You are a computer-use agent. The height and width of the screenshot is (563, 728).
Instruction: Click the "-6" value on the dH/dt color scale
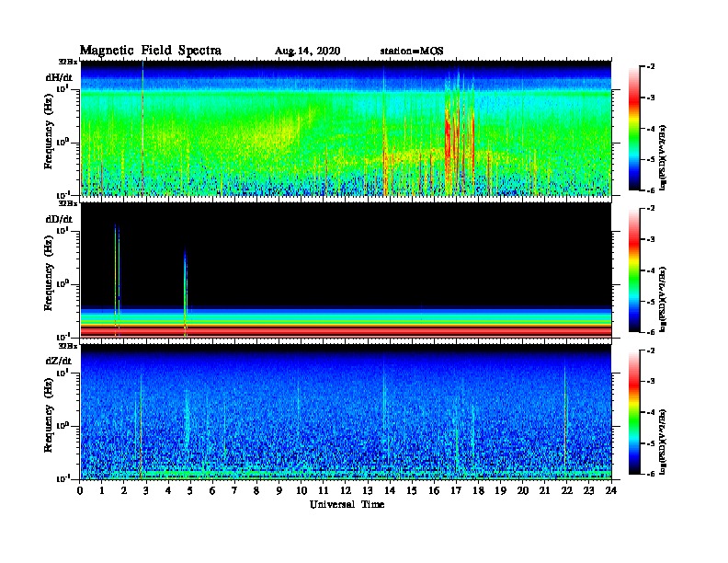point(651,190)
